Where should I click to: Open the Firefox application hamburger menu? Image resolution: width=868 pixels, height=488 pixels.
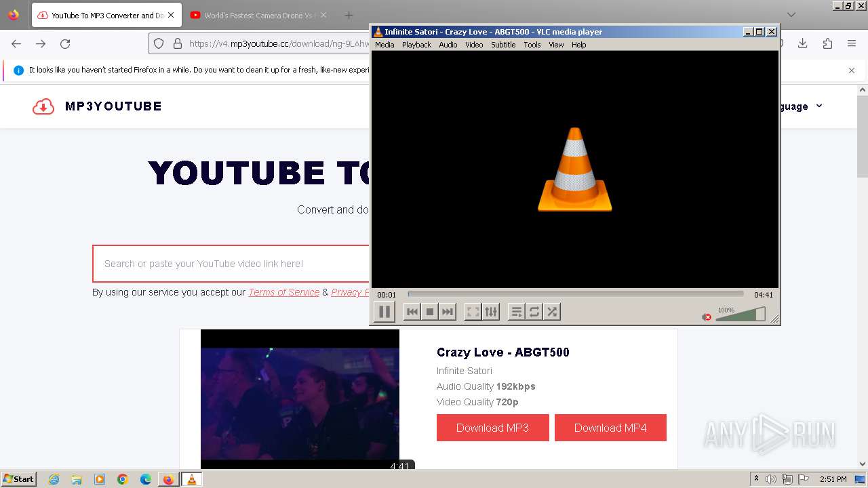[x=852, y=43]
